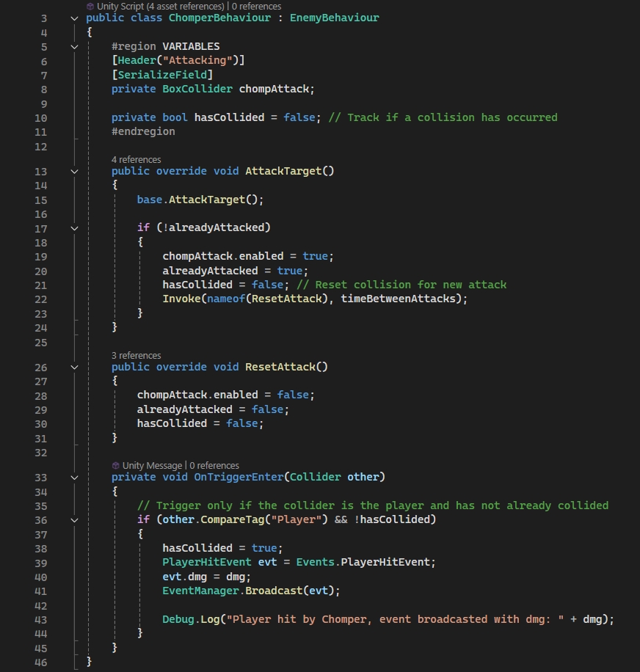
Task: Click line number 46 in the gutter
Action: click(x=40, y=662)
